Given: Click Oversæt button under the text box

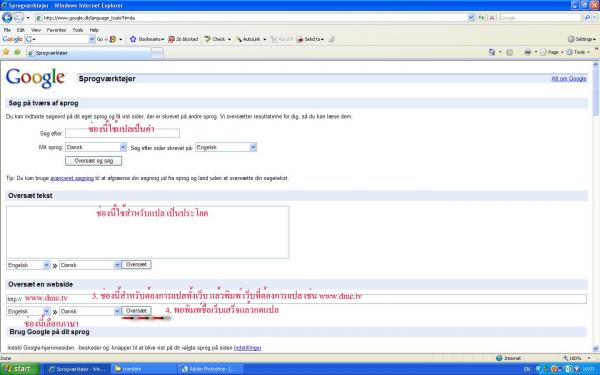Looking at the screenshot, I should pyautogui.click(x=136, y=264).
